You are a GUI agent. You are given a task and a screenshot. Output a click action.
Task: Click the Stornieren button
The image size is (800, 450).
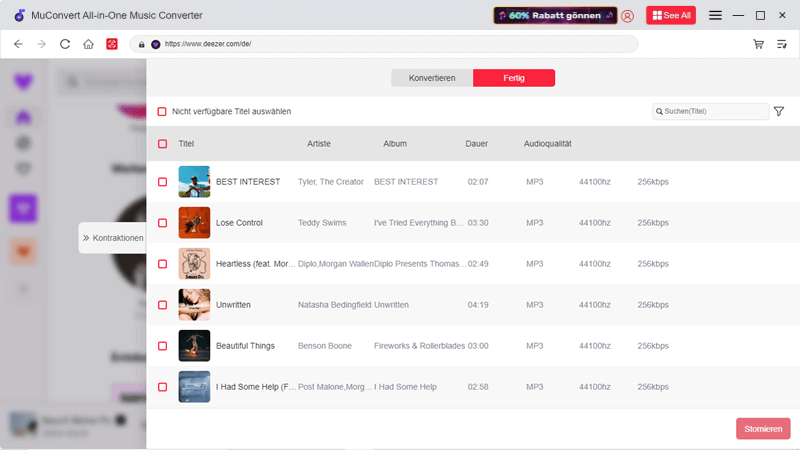[x=763, y=429]
